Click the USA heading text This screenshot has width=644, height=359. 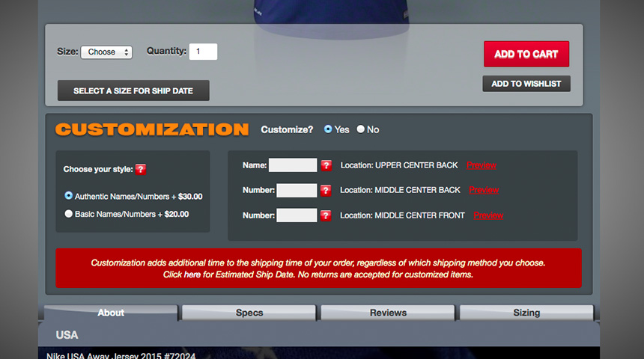tap(67, 335)
